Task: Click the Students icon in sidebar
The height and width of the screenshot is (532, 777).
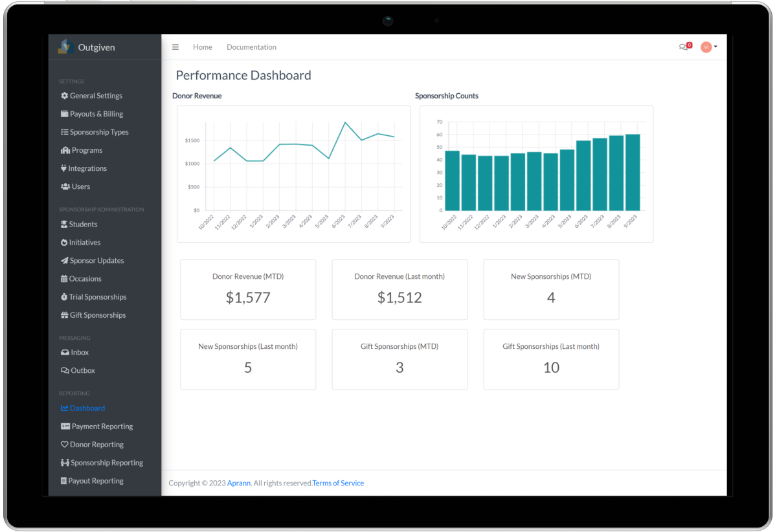Action: click(x=63, y=224)
